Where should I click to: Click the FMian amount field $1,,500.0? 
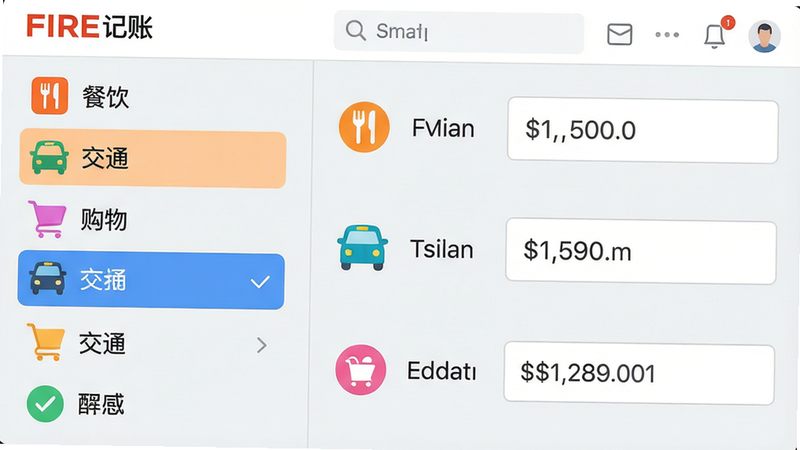[x=642, y=131]
